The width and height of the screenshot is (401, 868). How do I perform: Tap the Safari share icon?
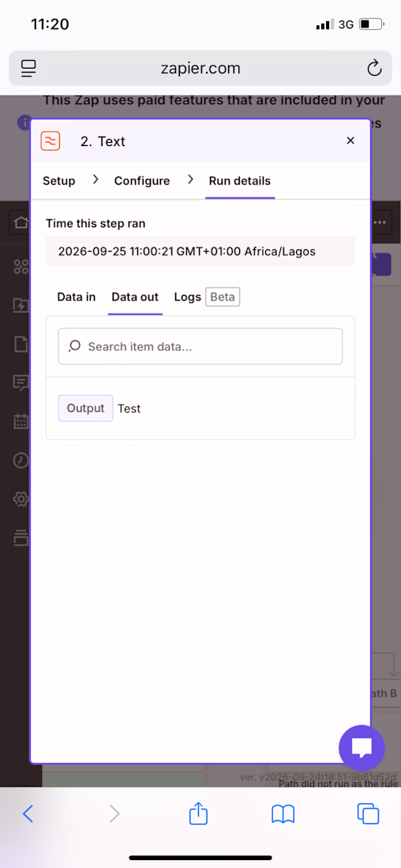coord(198,814)
